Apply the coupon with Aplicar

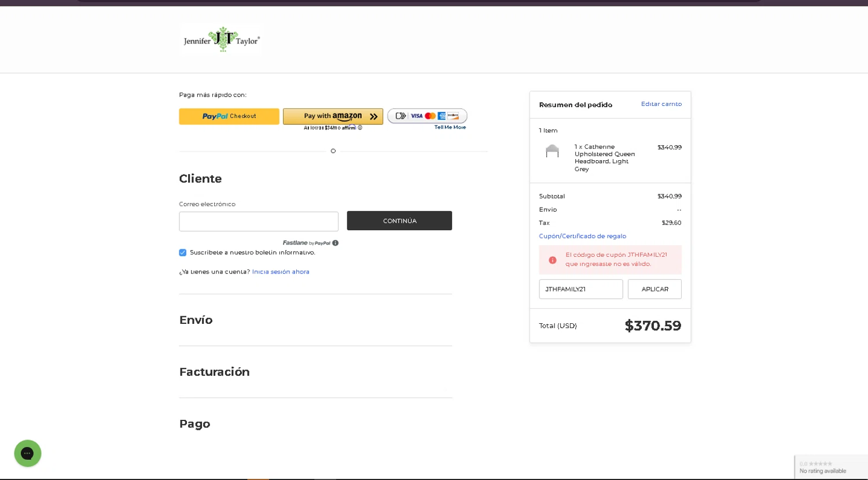point(654,289)
